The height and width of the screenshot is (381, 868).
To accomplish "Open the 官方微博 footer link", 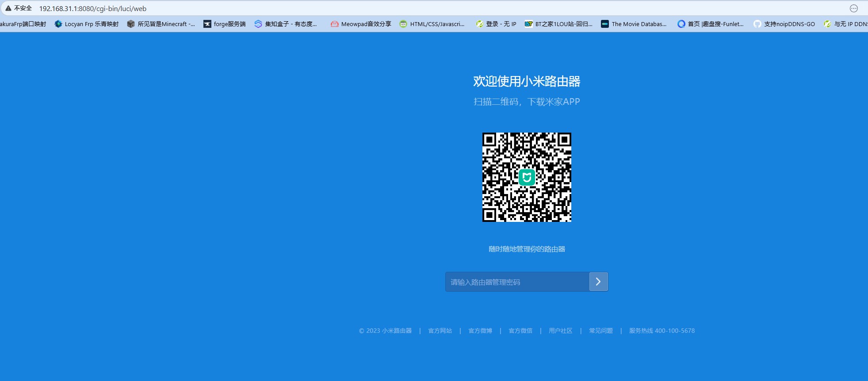I will (x=480, y=331).
